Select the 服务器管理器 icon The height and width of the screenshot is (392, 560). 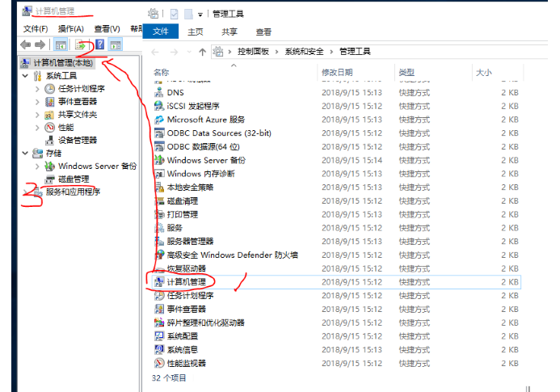(159, 241)
